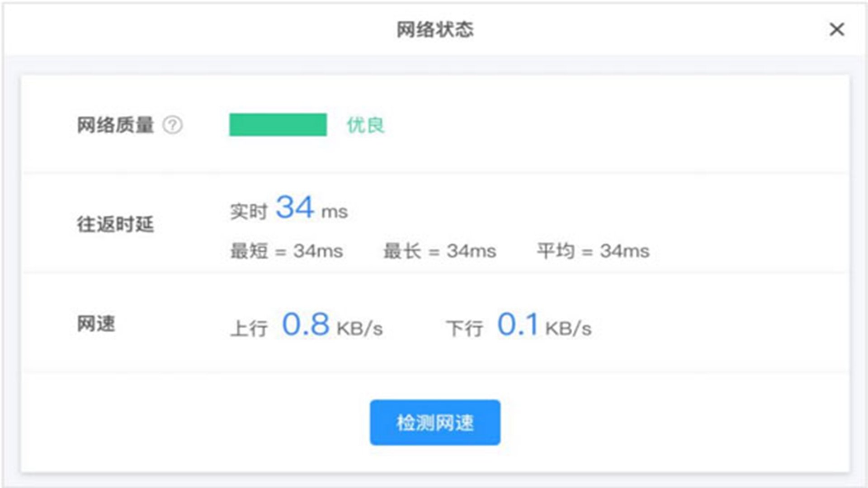Close the 网络状态 dialog with X
Viewport: 868px width, 488px height.
click(x=837, y=30)
